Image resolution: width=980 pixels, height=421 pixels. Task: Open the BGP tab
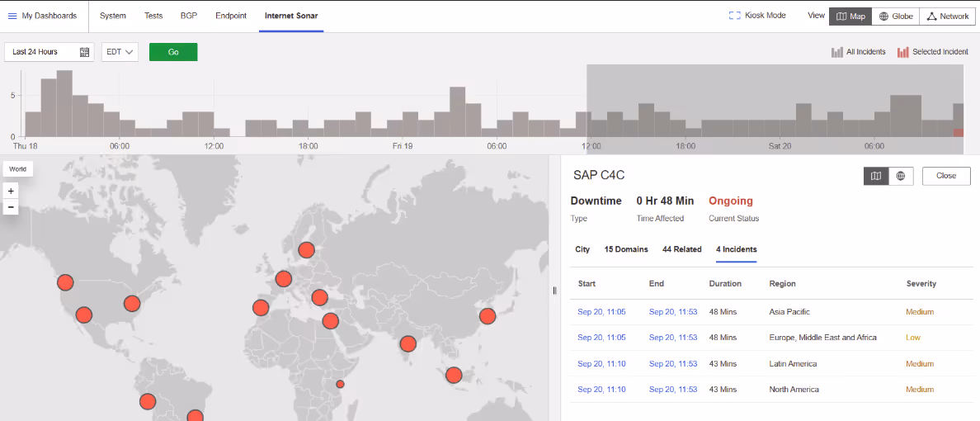click(x=189, y=16)
